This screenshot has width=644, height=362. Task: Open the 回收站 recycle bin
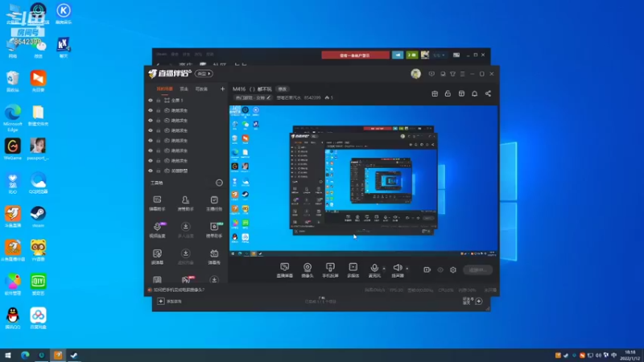point(13,81)
